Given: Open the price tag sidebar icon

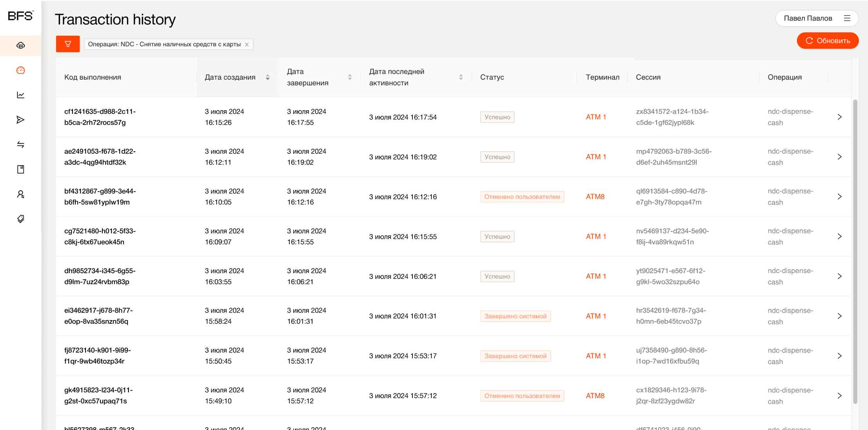Looking at the screenshot, I should (x=21, y=219).
